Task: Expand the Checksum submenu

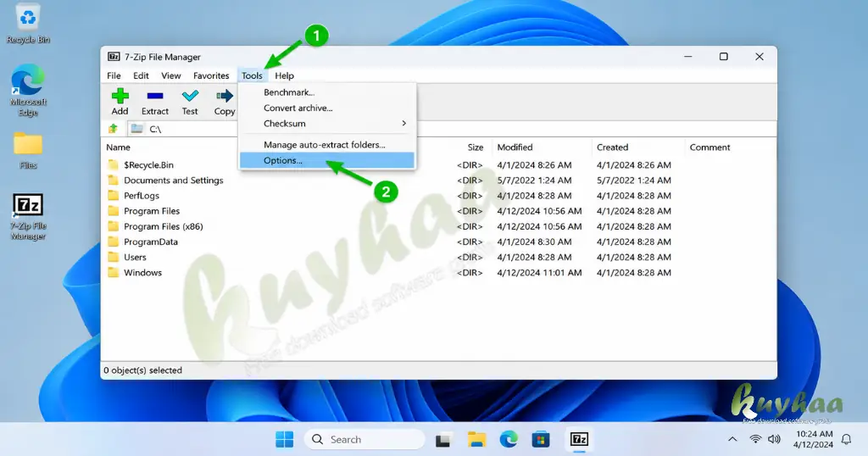Action: pos(327,124)
